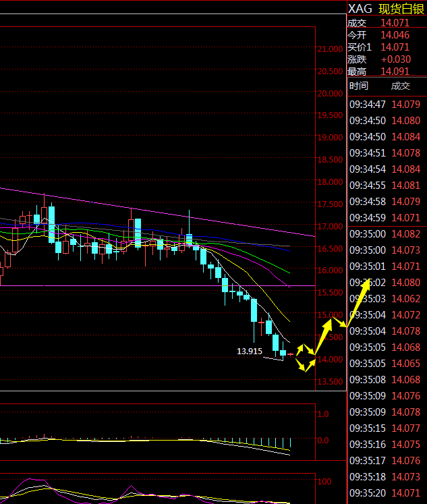This screenshot has width=427, height=504.
Task: Click the 现货白银 instrument name
Action: (401, 9)
